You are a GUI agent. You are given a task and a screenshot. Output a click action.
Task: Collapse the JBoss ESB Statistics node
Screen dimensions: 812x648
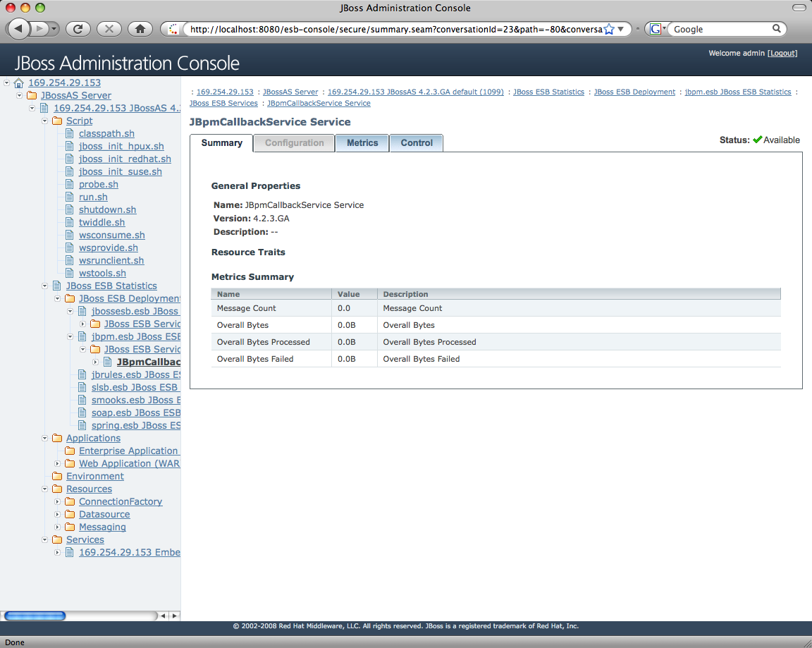coord(44,286)
